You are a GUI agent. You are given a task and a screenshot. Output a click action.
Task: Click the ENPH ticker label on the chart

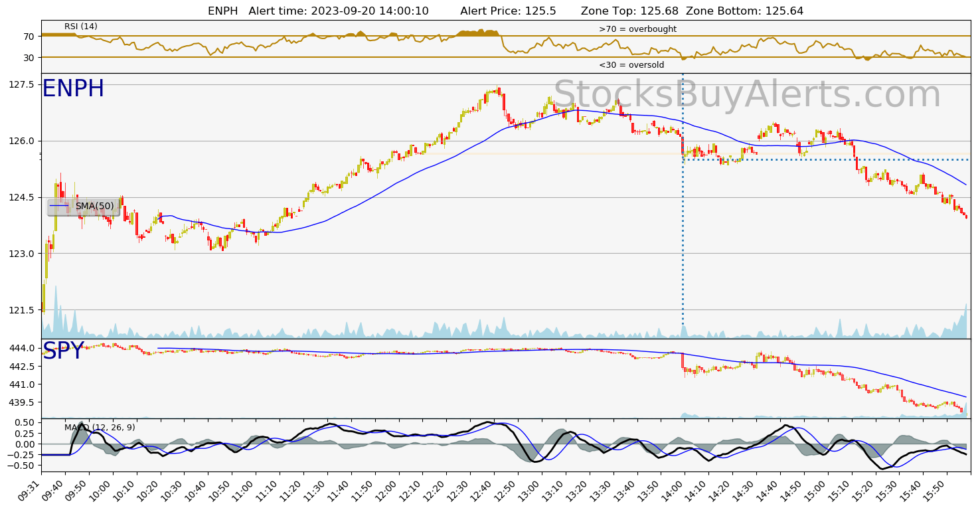pos(73,89)
